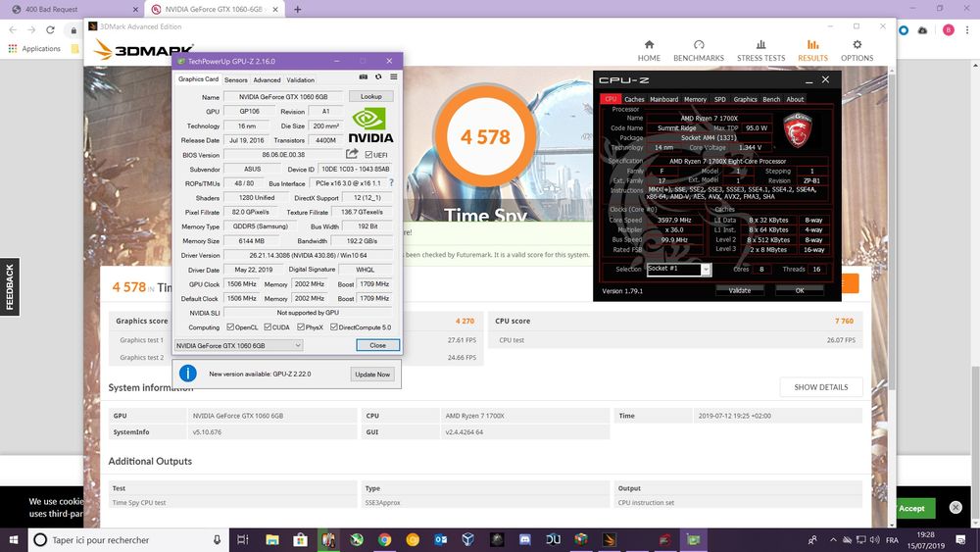Open the Mainboard tab in CPU-Z

click(x=663, y=99)
